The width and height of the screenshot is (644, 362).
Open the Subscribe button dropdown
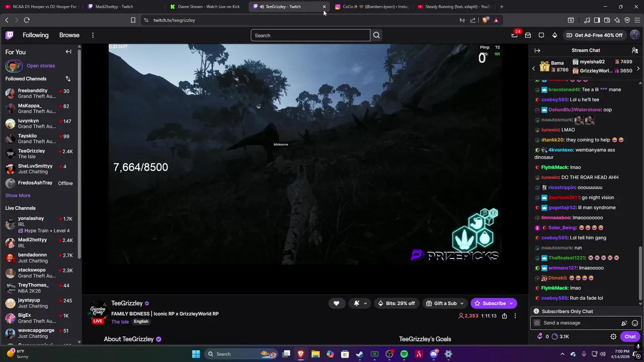511,303
